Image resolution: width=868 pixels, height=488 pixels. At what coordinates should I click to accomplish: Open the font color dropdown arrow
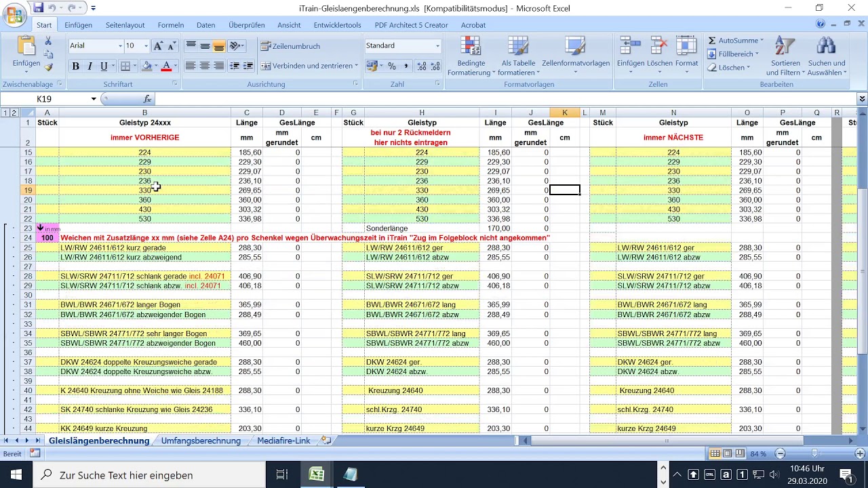coord(175,66)
